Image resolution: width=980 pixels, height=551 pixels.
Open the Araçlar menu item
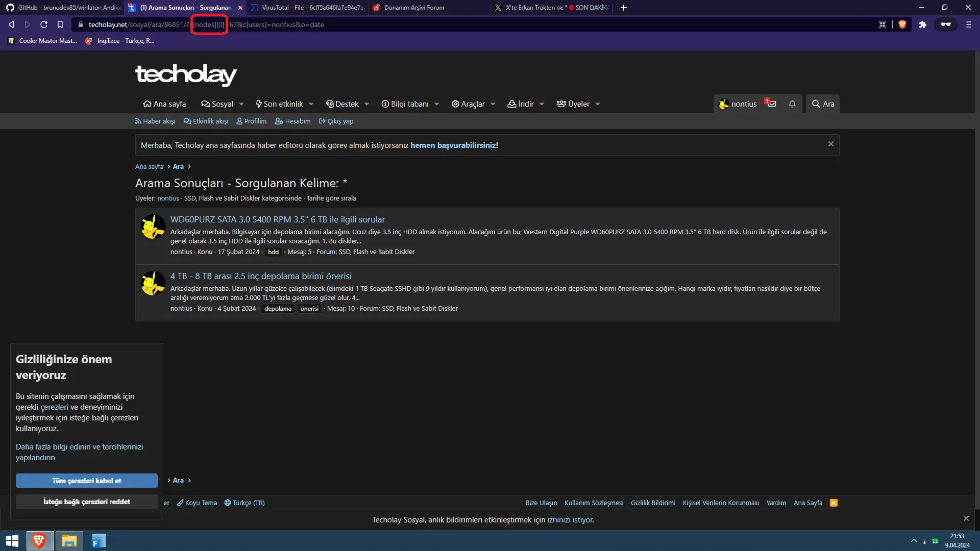tap(469, 104)
